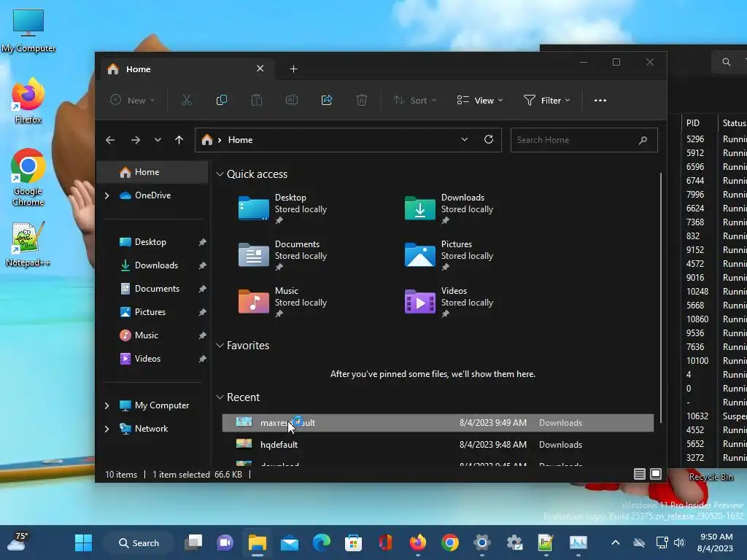Screen dimensions: 747x560
Task: Go up one folder level arrow
Action: coord(179,140)
